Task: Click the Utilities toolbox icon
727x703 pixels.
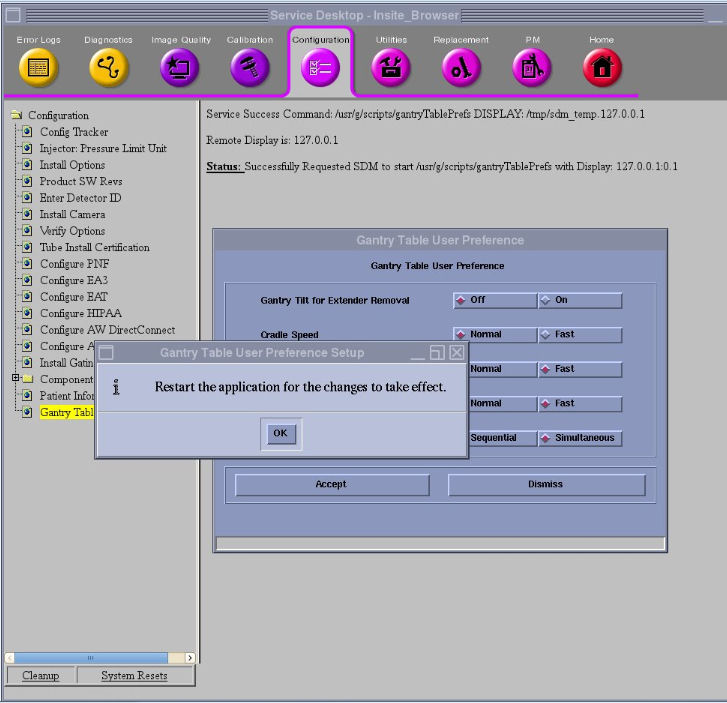Action: [x=391, y=68]
